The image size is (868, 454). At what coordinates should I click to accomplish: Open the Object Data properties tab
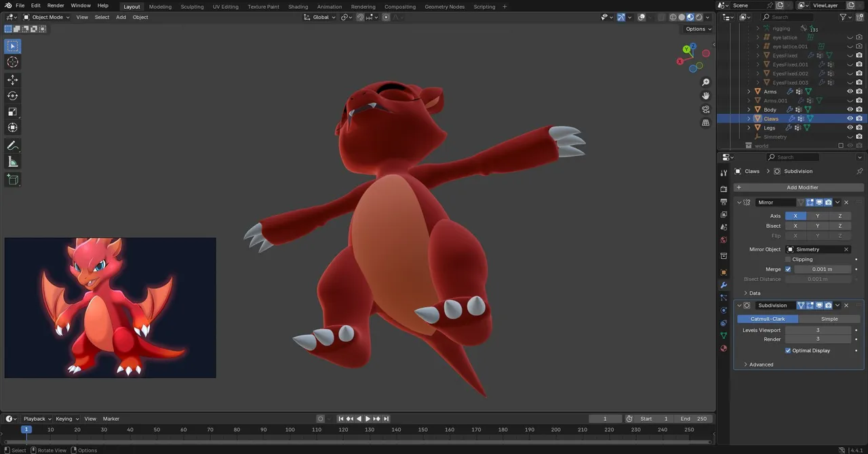(x=724, y=335)
